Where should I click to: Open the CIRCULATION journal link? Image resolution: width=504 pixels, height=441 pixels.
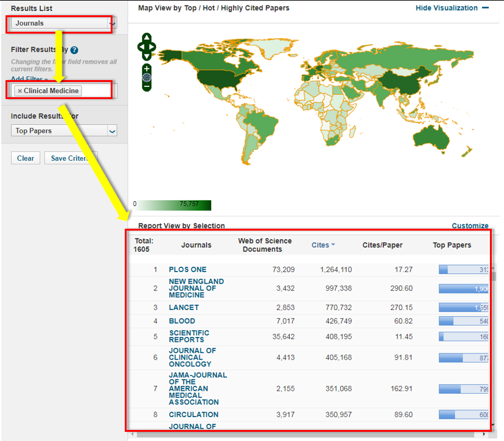click(x=193, y=414)
